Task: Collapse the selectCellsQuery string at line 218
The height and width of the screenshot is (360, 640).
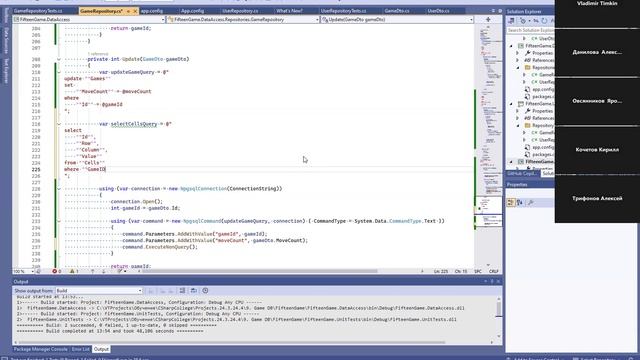Action: (59, 124)
